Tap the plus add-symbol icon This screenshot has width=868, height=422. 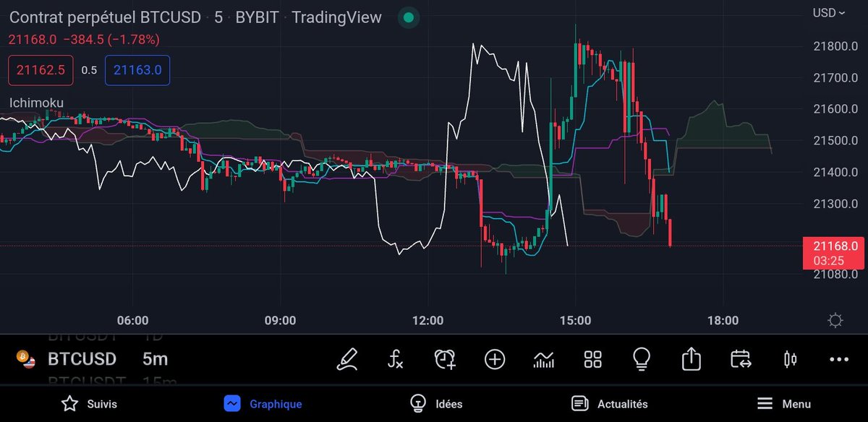click(x=495, y=358)
